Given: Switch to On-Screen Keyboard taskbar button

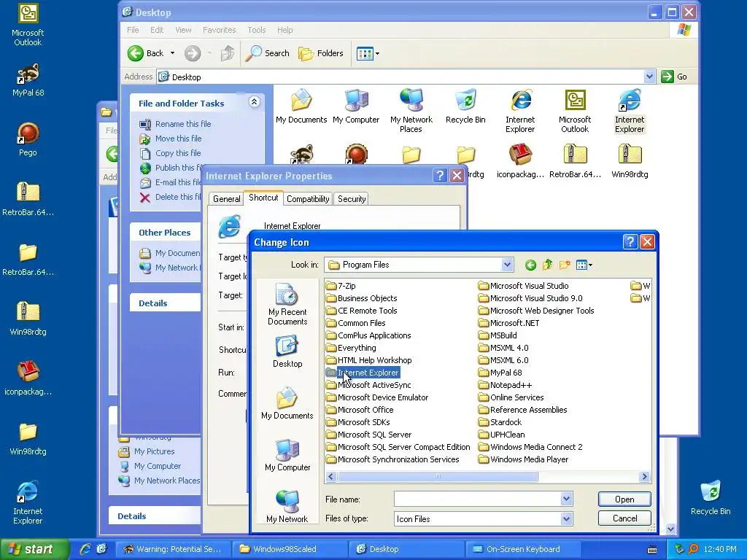Looking at the screenshot, I should (x=522, y=549).
